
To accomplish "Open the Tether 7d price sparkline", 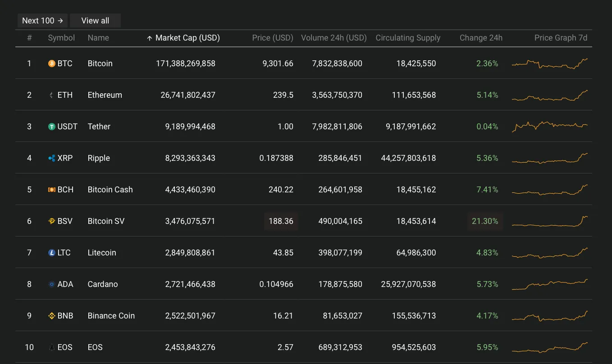I will click(x=549, y=126).
